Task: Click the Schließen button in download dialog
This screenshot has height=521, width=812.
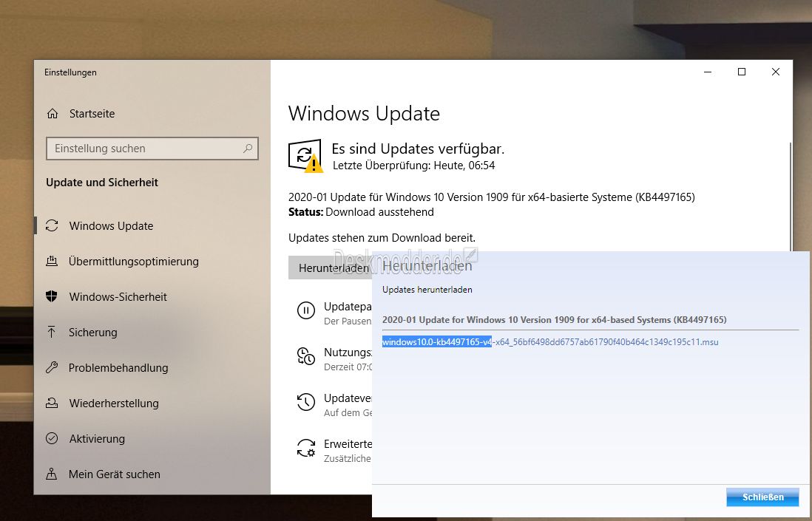Action: tap(762, 497)
